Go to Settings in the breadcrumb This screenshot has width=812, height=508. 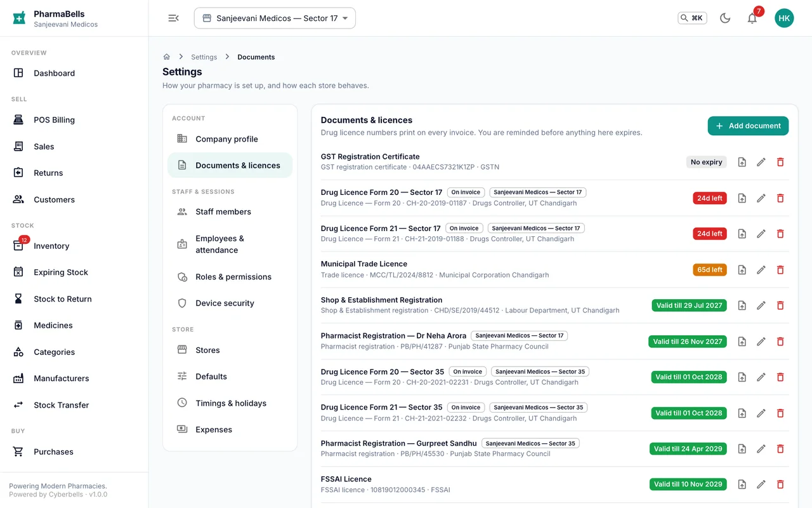click(204, 57)
